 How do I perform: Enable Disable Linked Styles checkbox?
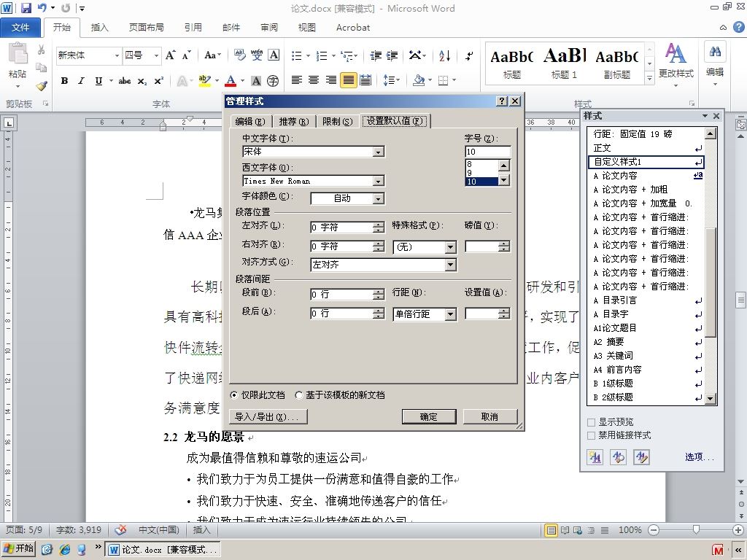click(x=591, y=435)
